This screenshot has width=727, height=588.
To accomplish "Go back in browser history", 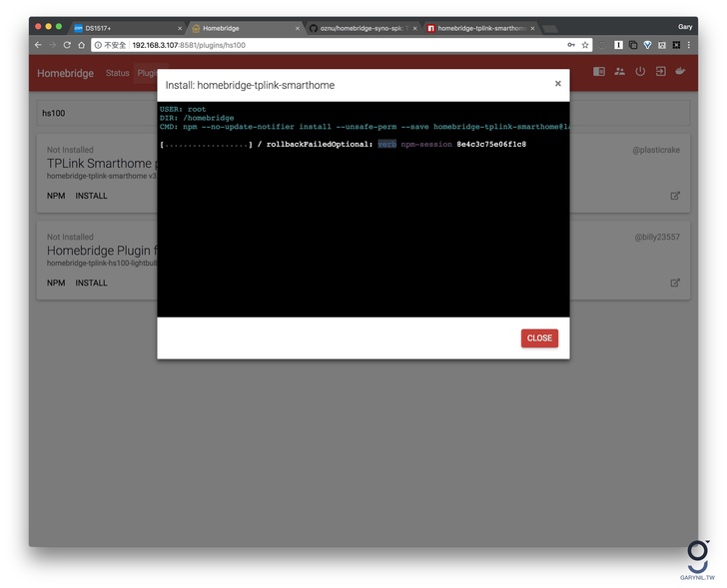I will [38, 45].
